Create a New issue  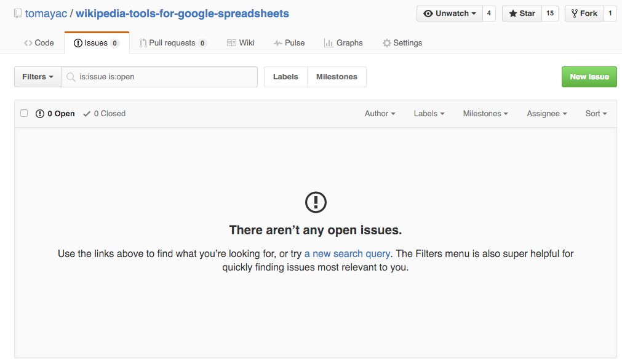pyautogui.click(x=589, y=77)
